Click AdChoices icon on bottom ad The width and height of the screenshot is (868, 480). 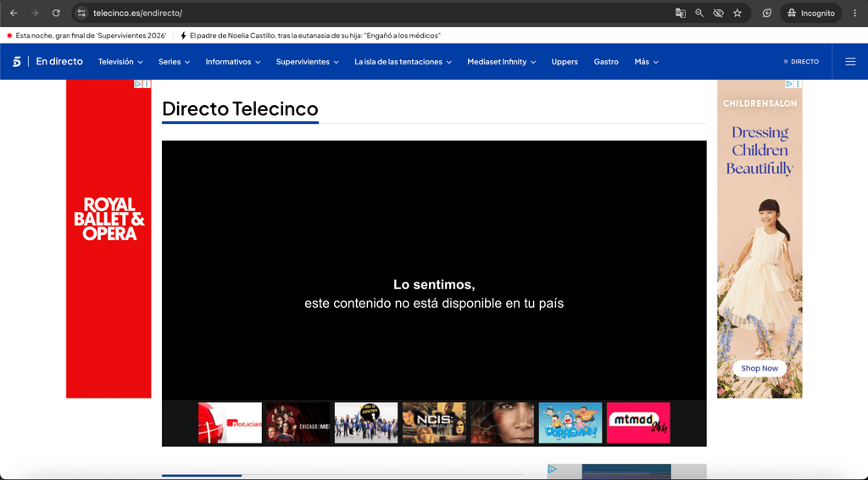click(x=552, y=470)
